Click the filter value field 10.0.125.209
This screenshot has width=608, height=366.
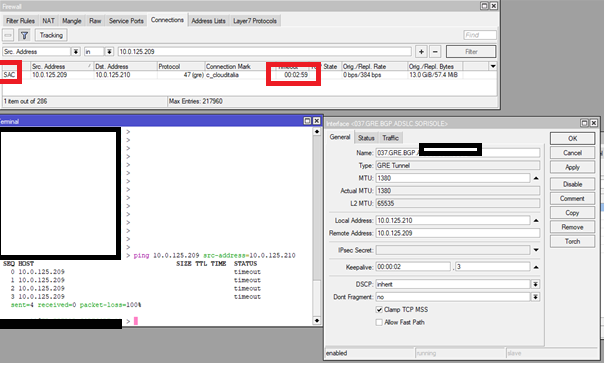[x=264, y=52]
